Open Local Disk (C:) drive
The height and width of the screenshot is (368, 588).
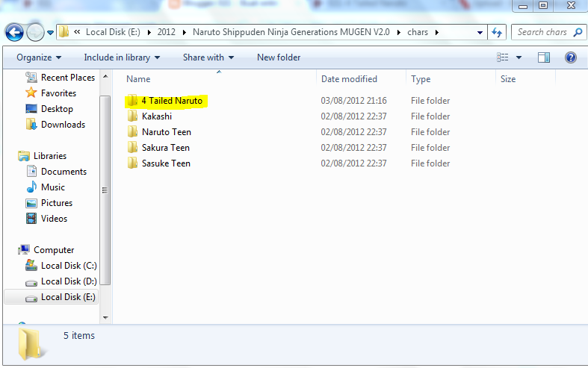tap(61, 266)
